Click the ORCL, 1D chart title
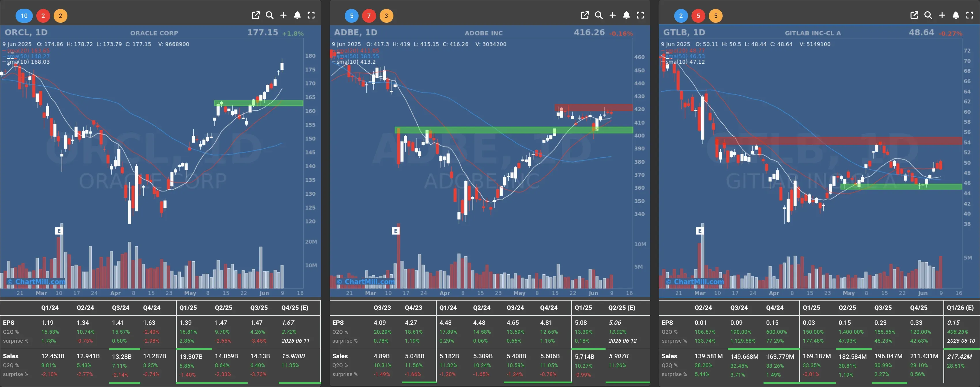The height and width of the screenshot is (387, 980). tap(26, 32)
